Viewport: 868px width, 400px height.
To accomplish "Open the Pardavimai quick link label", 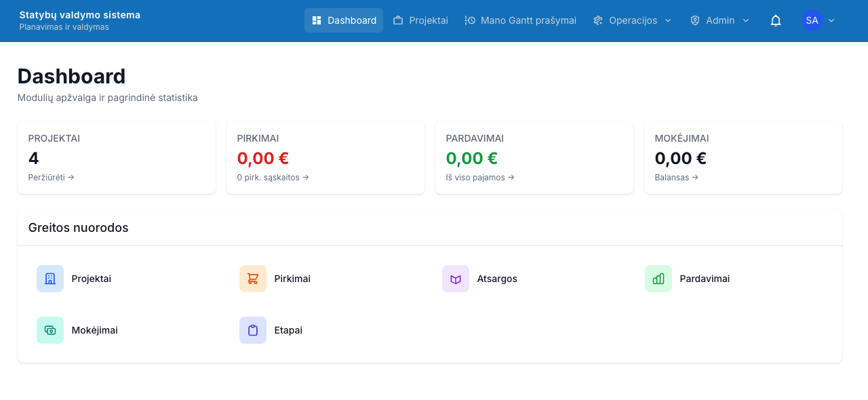I will [705, 279].
